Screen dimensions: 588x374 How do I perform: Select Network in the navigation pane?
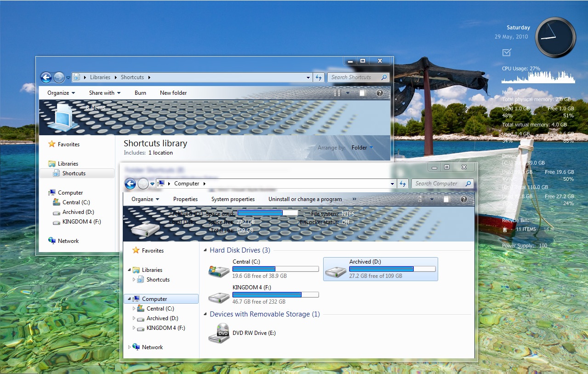(x=153, y=347)
